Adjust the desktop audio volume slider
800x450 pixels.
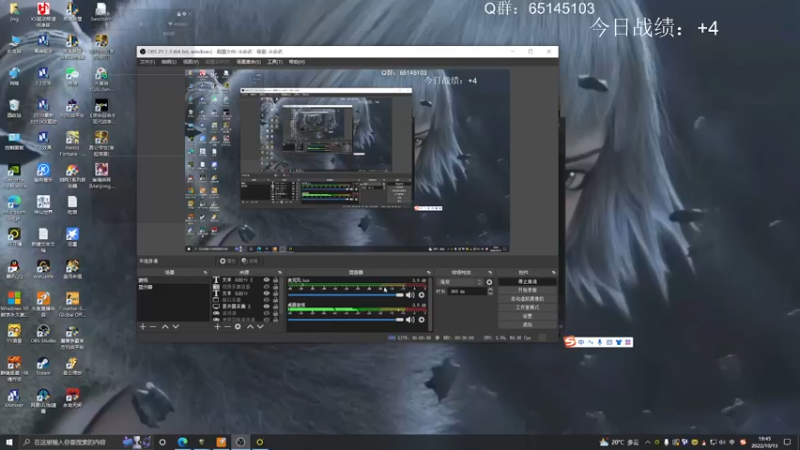(x=346, y=319)
